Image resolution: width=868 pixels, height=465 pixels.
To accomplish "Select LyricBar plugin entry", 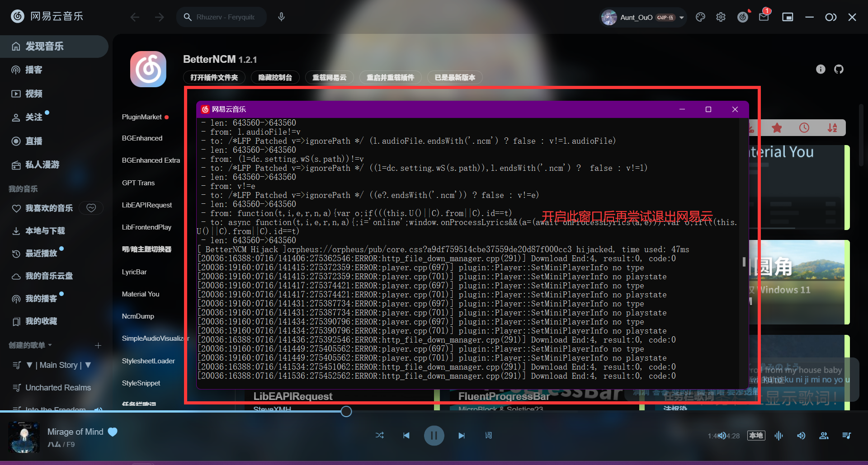I will (134, 272).
